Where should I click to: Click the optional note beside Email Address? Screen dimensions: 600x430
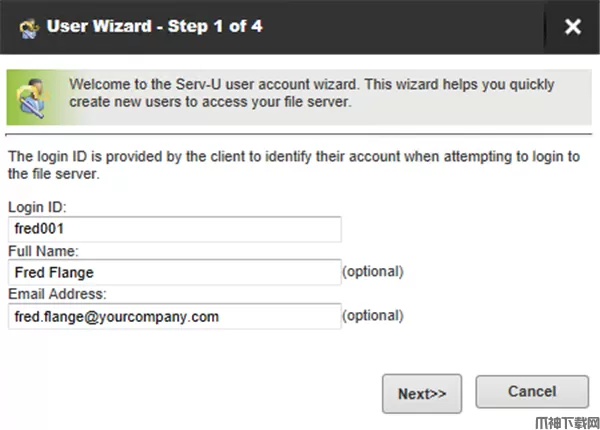click(373, 316)
